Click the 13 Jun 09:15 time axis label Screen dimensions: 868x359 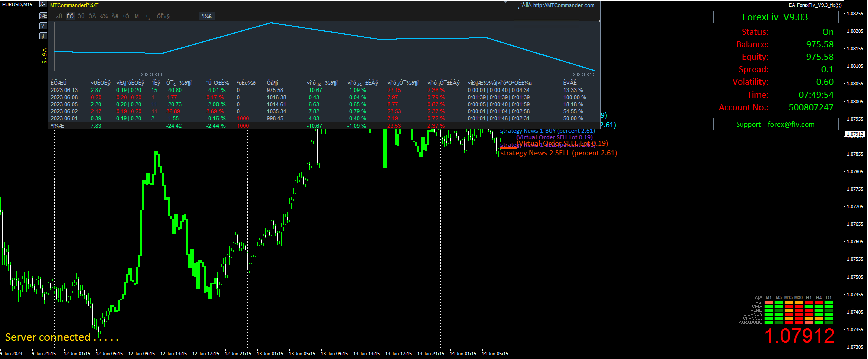pyautogui.click(x=334, y=354)
